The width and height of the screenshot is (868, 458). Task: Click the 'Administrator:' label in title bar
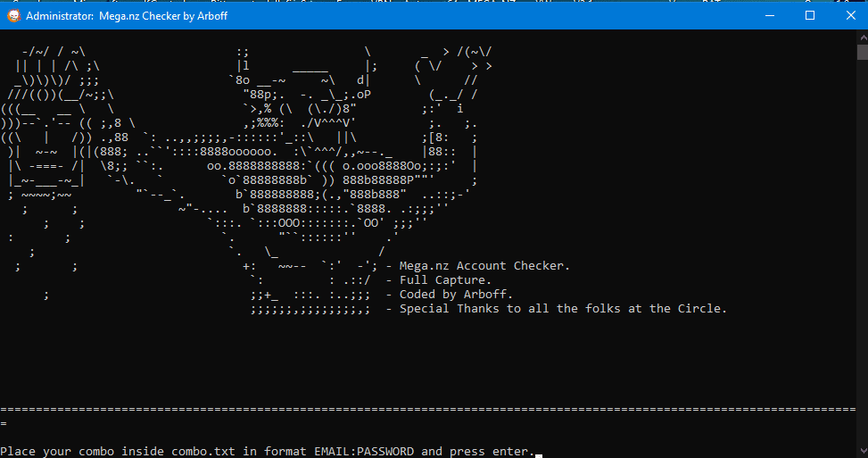60,15
